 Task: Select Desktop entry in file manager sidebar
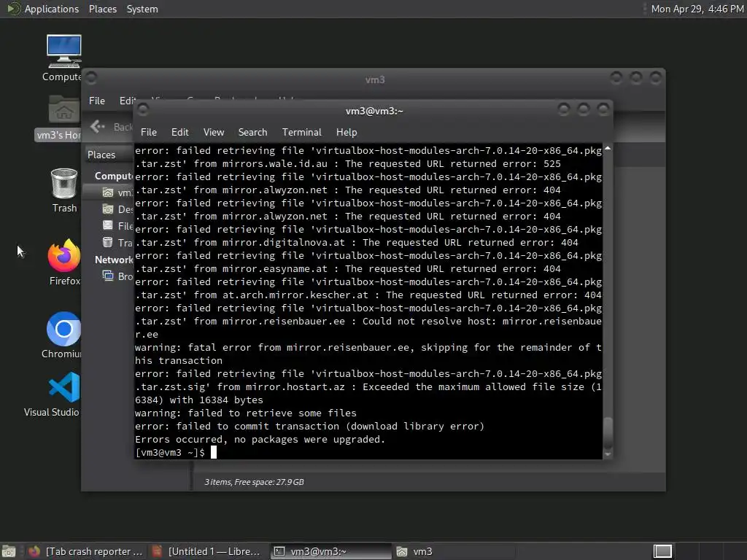[117, 209]
